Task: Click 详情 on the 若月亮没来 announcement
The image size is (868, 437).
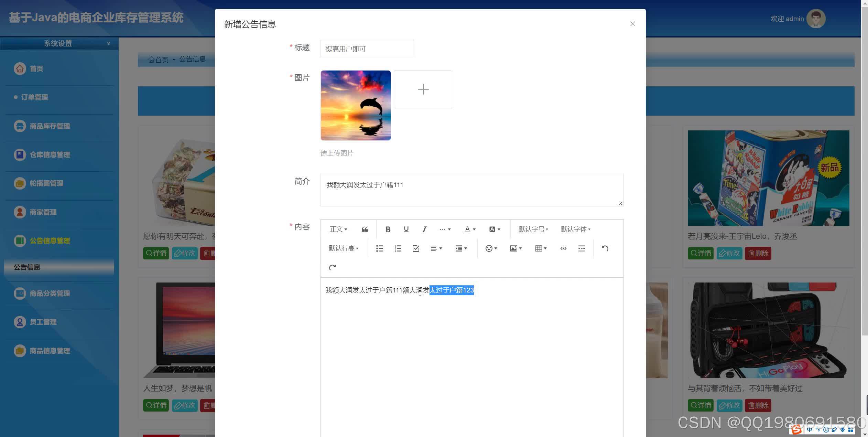Action: [x=701, y=253]
